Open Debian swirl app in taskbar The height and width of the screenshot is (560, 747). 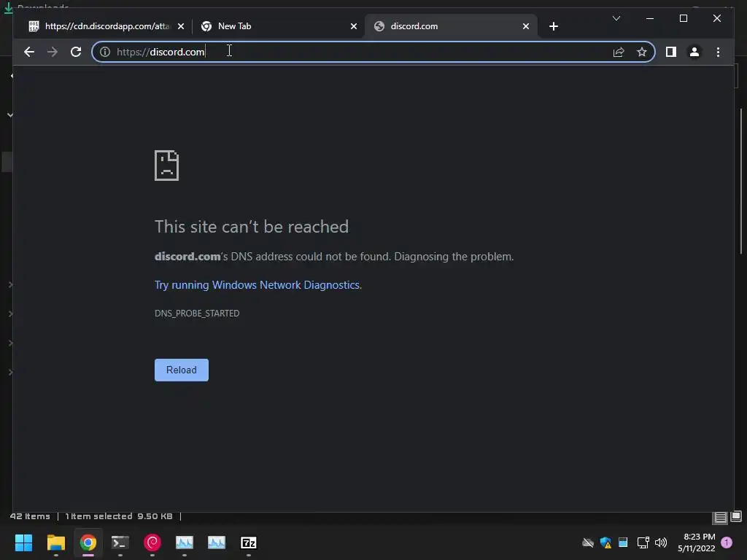(x=152, y=542)
